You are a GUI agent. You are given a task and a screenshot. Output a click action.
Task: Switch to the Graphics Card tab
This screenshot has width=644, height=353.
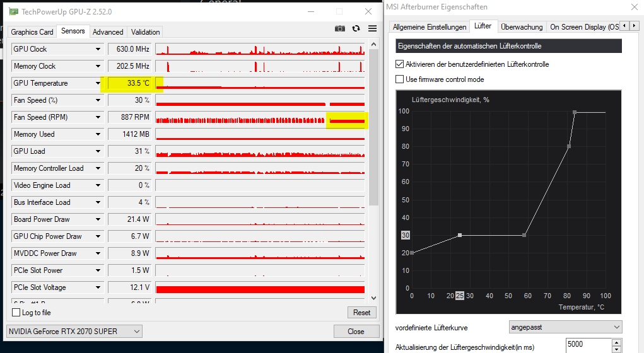click(x=32, y=32)
